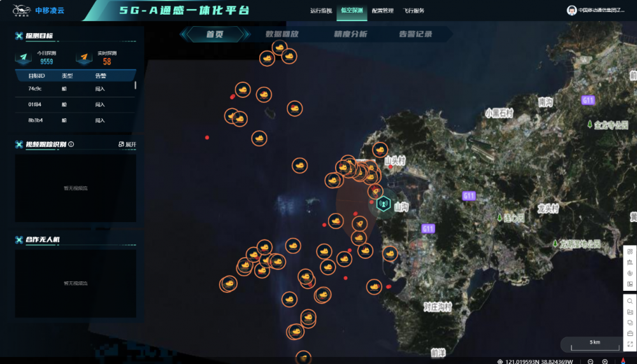Click the map search magnifier icon
The image size is (637, 364).
[630, 301]
